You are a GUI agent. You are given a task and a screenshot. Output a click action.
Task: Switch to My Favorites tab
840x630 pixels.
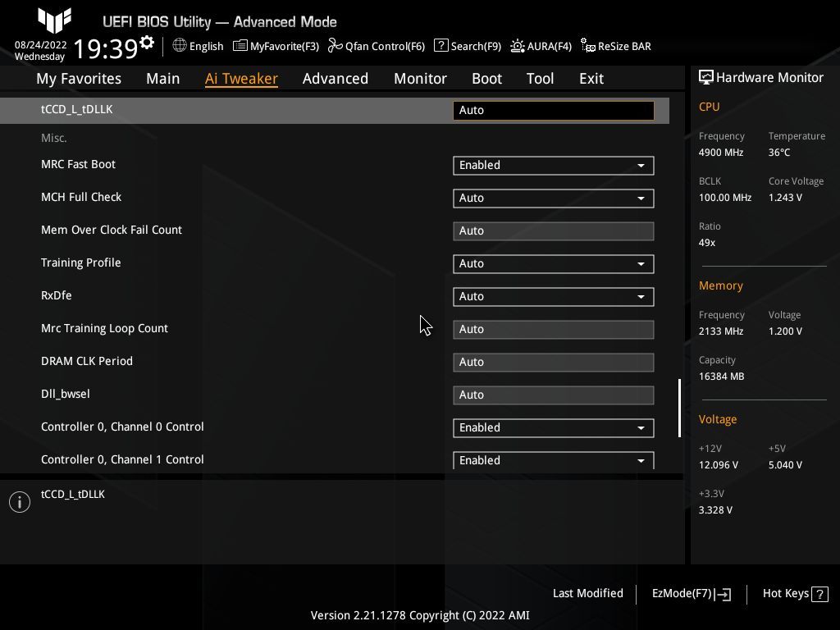[x=79, y=79]
